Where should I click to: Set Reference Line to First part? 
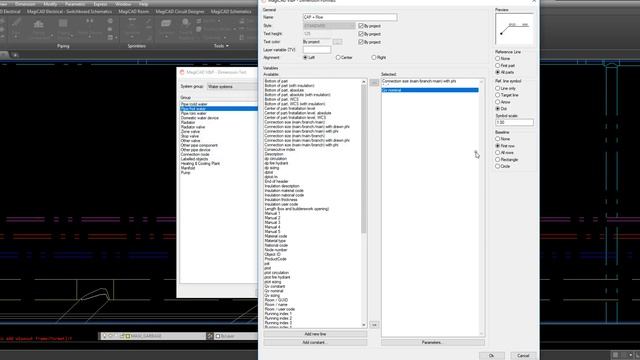point(498,65)
